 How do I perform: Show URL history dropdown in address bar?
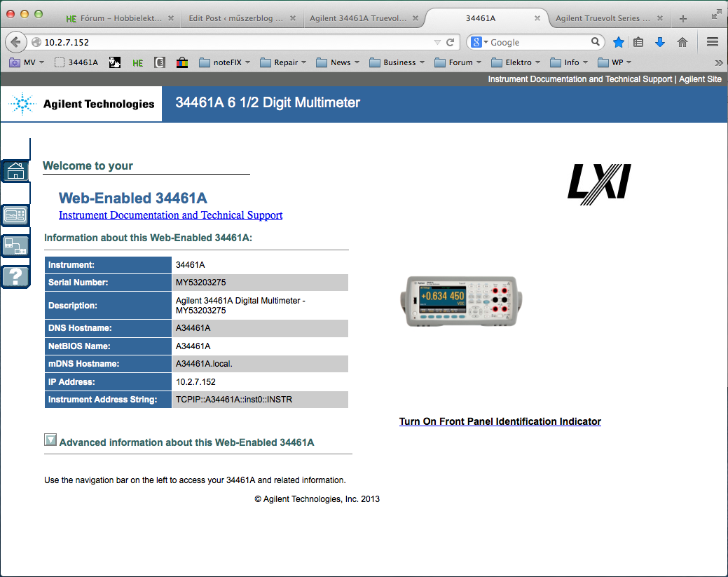[x=437, y=42]
